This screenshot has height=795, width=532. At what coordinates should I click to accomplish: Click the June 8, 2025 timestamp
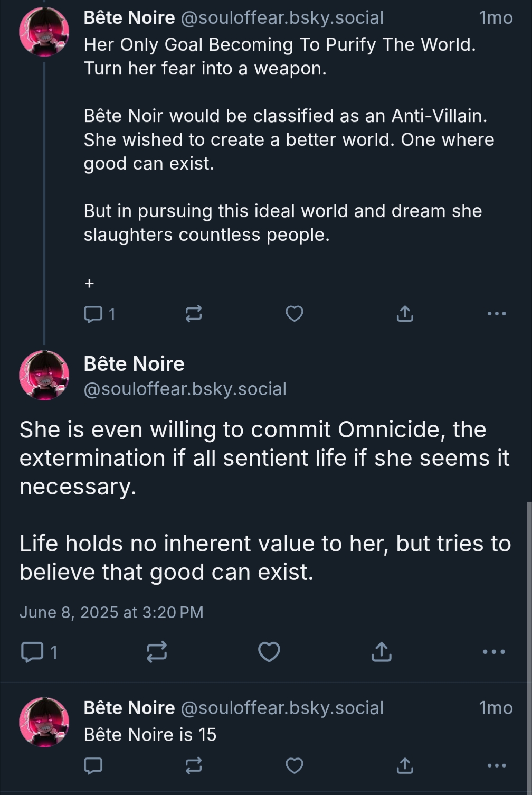(111, 612)
